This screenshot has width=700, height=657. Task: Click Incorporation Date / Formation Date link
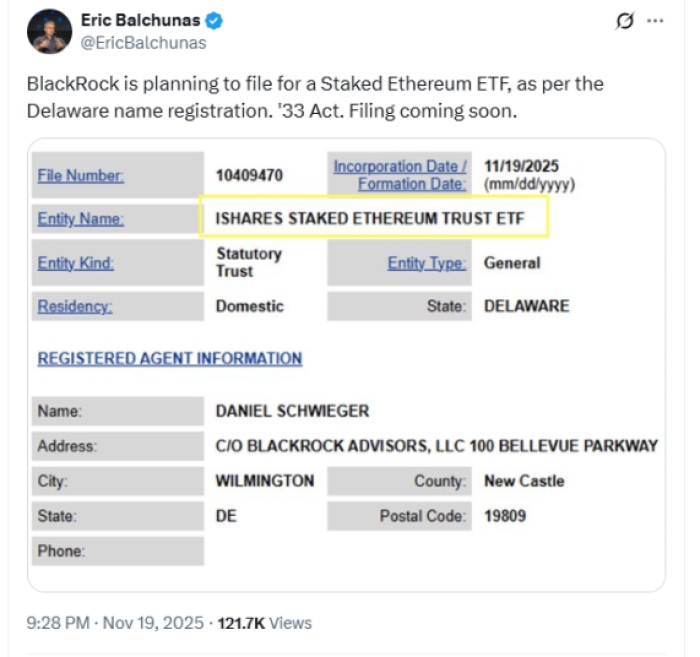(x=400, y=174)
